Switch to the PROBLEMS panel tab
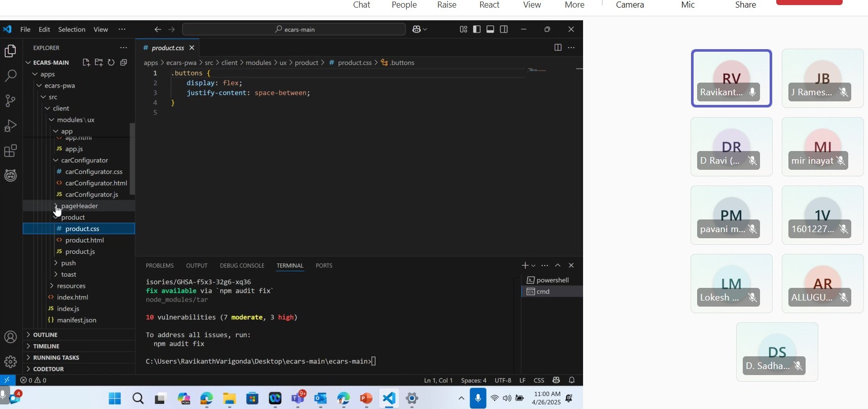The width and height of the screenshot is (868, 409). pos(160,266)
